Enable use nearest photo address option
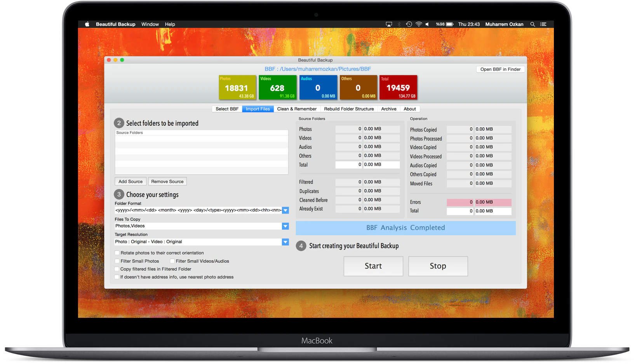The height and width of the screenshot is (364, 637). point(117,277)
